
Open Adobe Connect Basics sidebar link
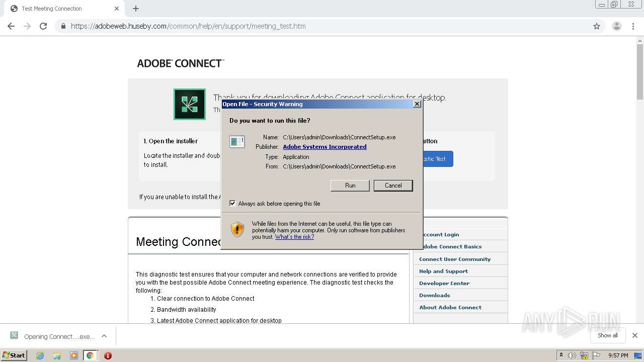coord(451,246)
